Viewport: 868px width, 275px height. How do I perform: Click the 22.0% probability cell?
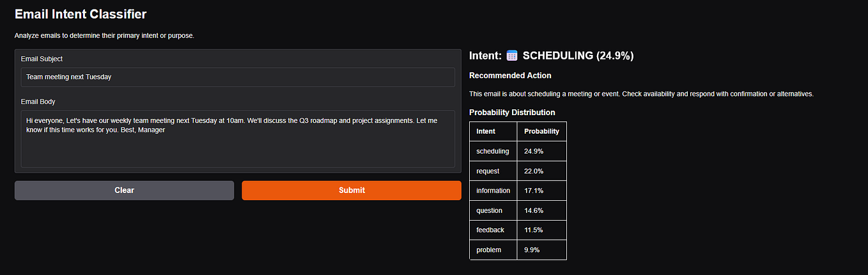[x=541, y=171]
